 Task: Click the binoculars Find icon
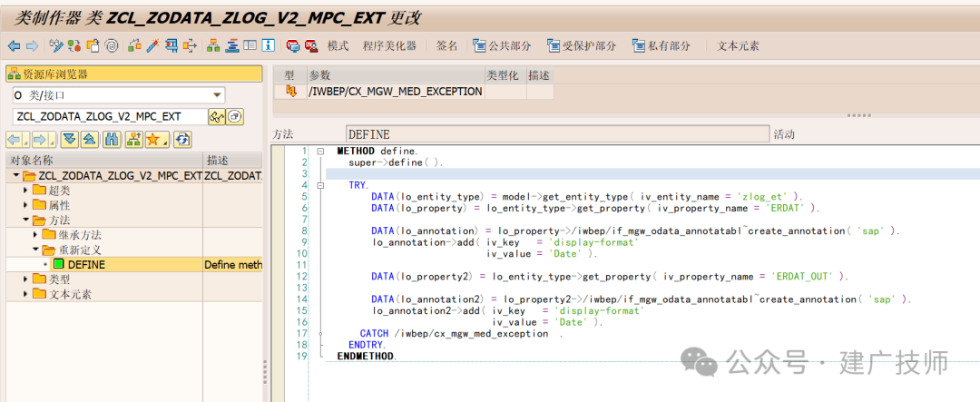pyautogui.click(x=112, y=140)
